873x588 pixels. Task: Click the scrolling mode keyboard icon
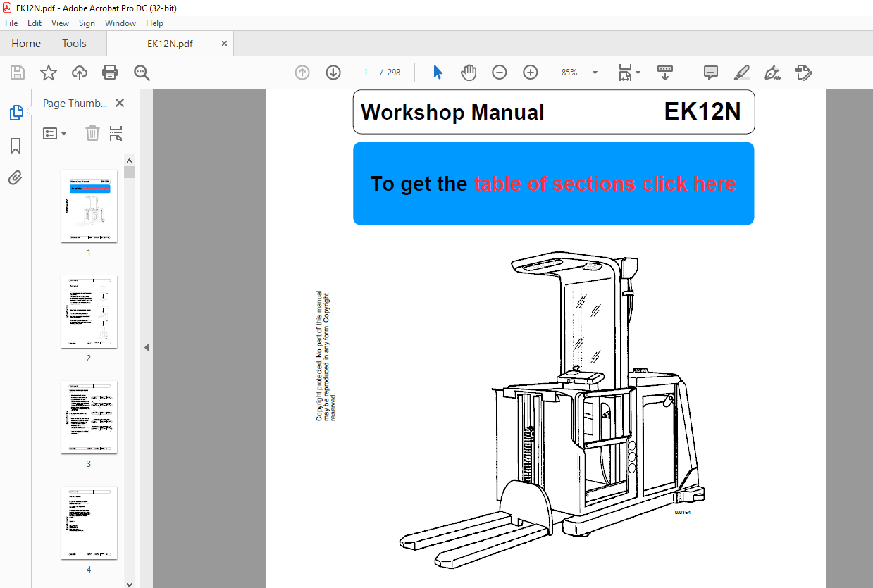(665, 73)
